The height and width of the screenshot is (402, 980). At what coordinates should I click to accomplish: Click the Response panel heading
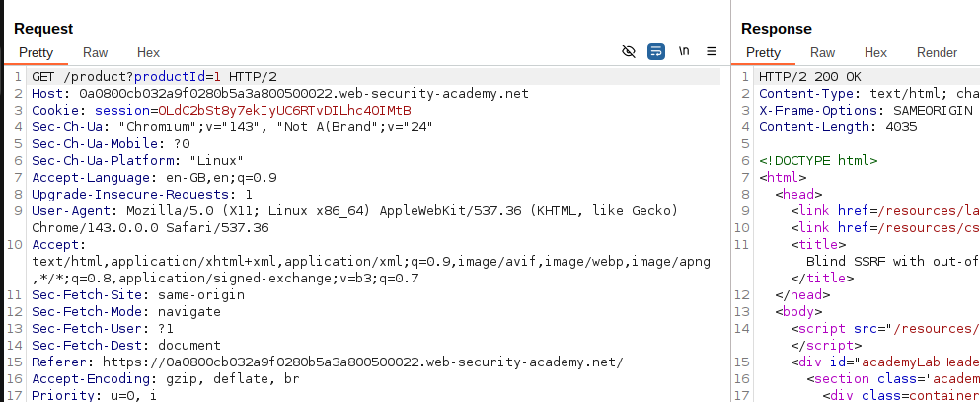[x=777, y=29]
